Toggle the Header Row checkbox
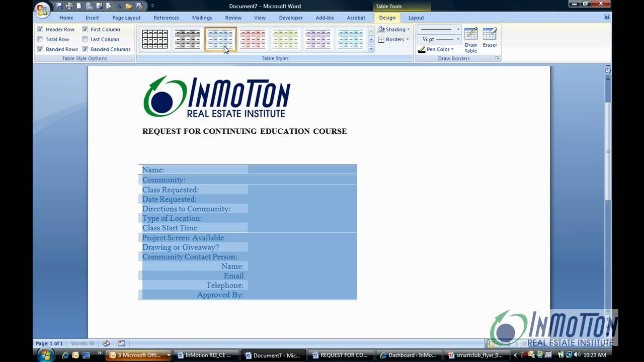This screenshot has height=362, width=644. (x=40, y=29)
